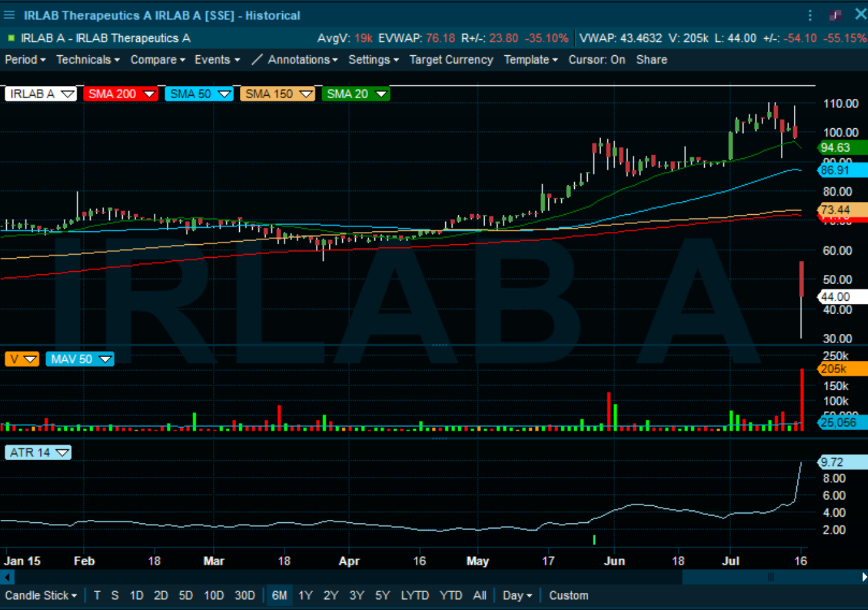Open the Settings menu

pos(374,60)
